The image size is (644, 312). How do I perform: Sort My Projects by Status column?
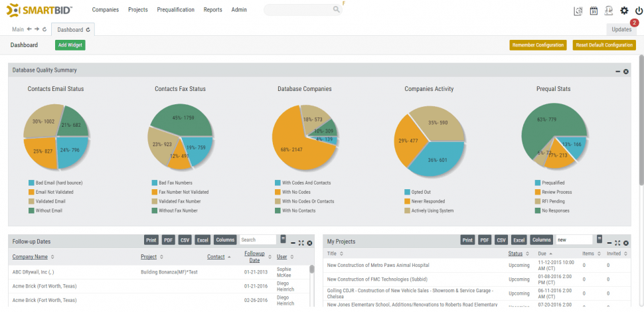518,254
